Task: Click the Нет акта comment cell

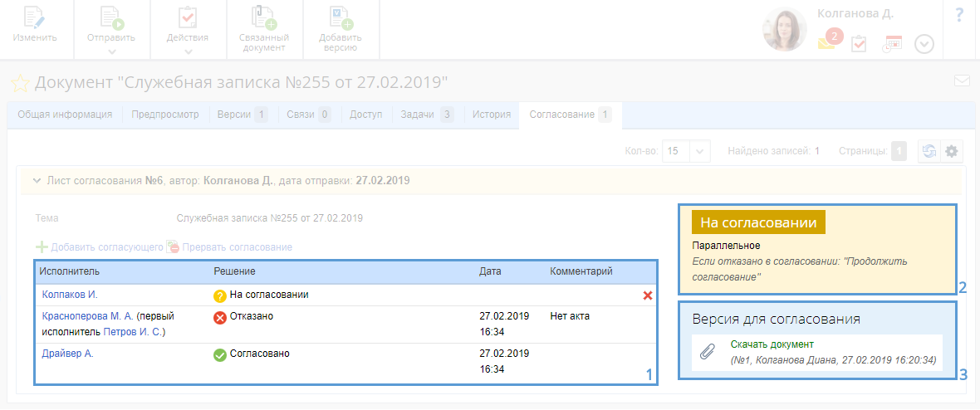Action: 570,316
